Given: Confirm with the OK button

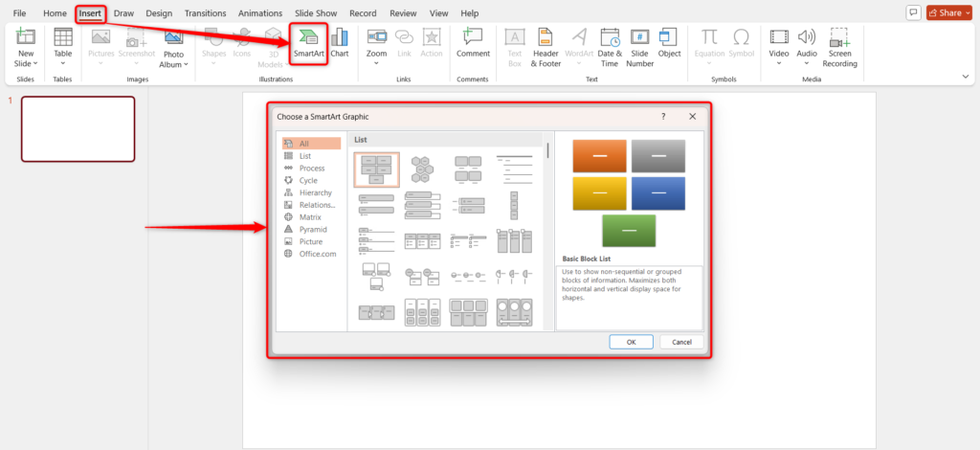Looking at the screenshot, I should pos(632,342).
